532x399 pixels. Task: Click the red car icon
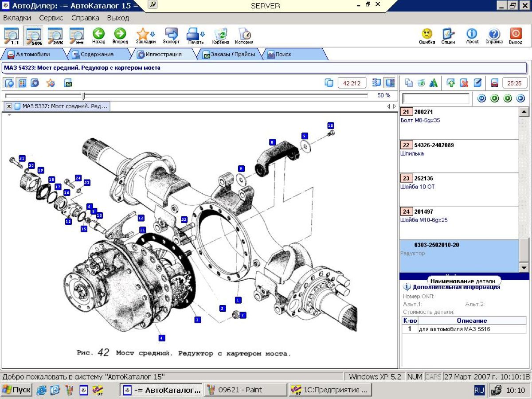coord(494,83)
